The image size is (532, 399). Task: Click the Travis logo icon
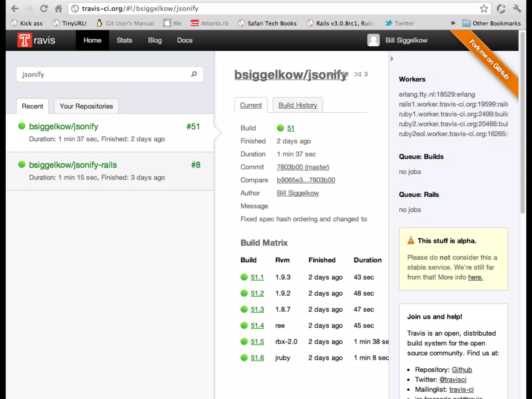(25, 40)
